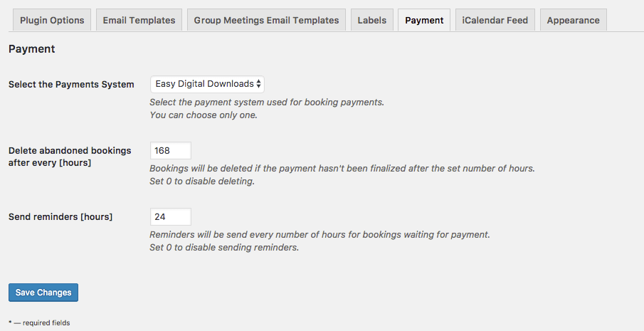
Task: Click the required fields footnote
Action: (39, 323)
